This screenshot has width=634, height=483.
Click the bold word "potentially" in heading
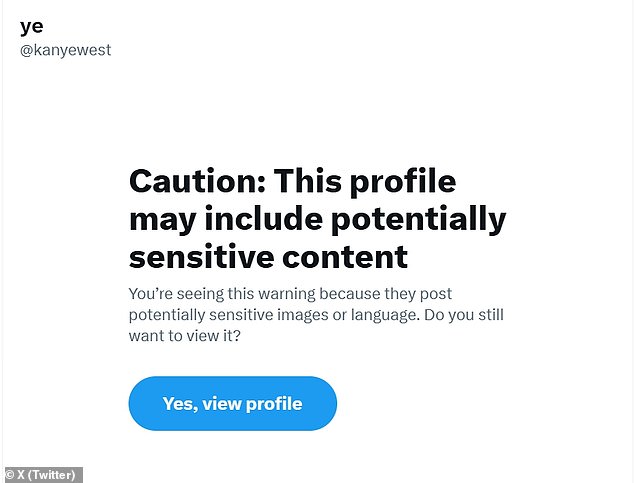[x=418, y=219]
